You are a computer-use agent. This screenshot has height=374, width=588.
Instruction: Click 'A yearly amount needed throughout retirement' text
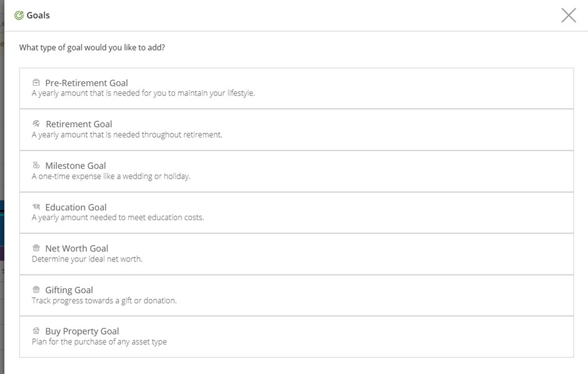(127, 134)
